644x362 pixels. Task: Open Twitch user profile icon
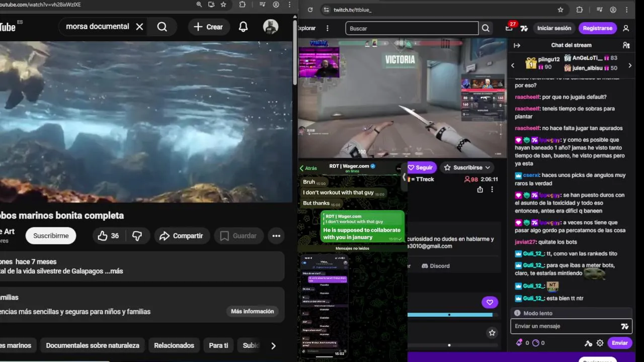coord(626,28)
